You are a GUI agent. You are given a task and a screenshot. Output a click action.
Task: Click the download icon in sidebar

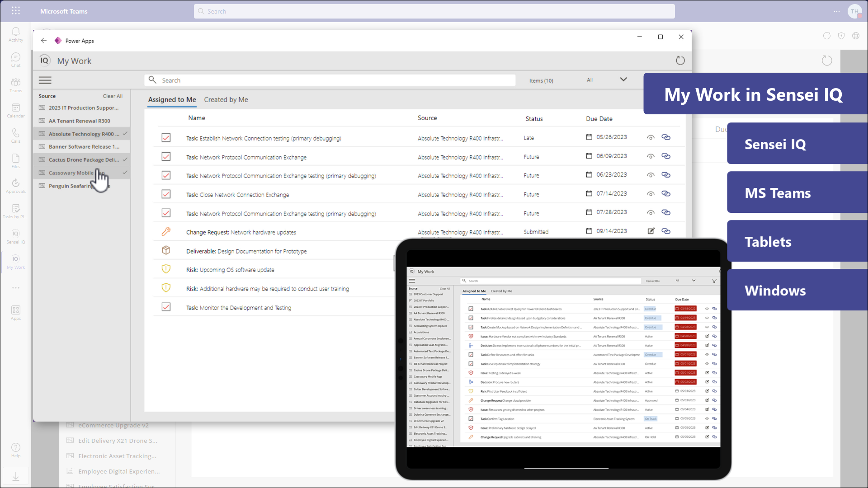16,476
